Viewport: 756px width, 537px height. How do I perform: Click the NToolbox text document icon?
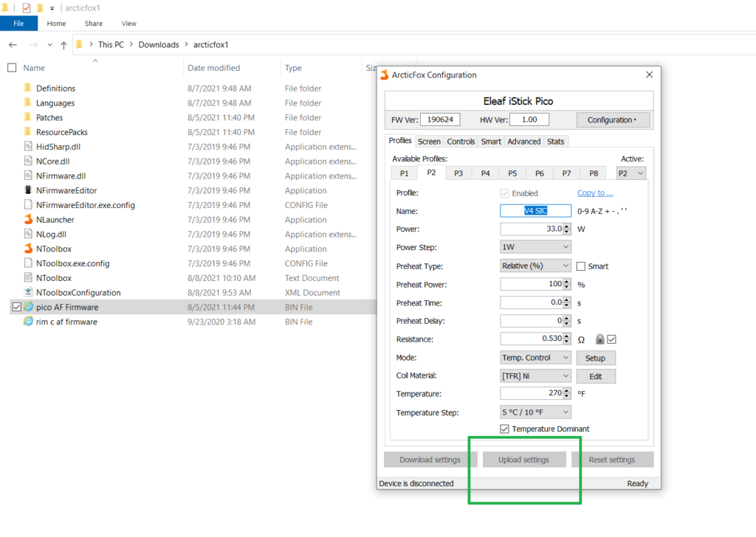(28, 278)
